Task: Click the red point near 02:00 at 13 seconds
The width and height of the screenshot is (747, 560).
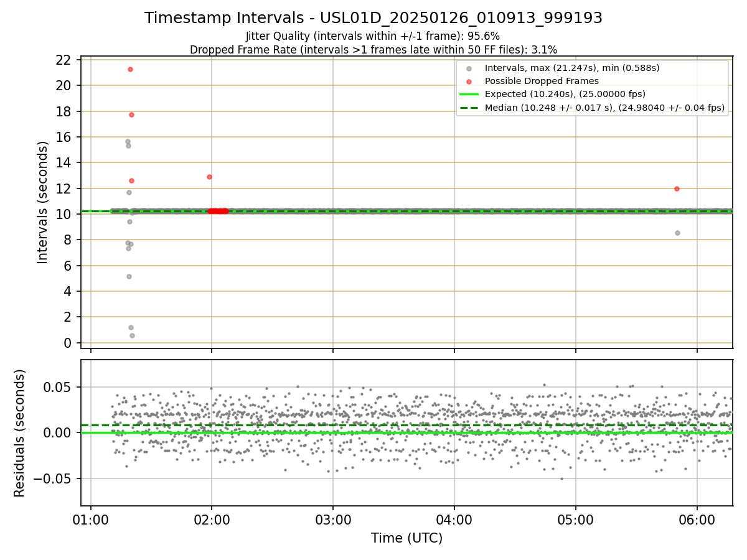Action: (x=209, y=177)
